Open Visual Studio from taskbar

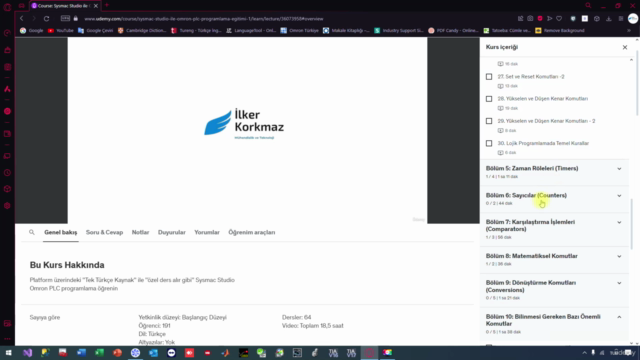pos(27,353)
